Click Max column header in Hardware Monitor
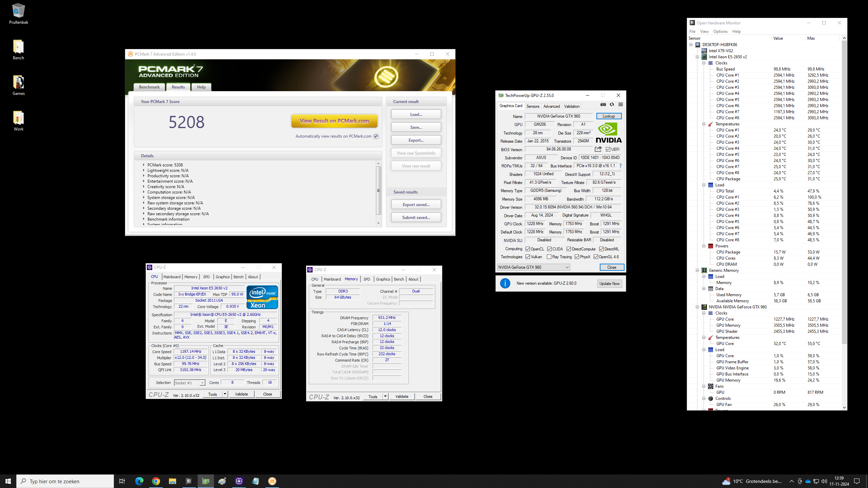The height and width of the screenshot is (488, 868). 822,38
